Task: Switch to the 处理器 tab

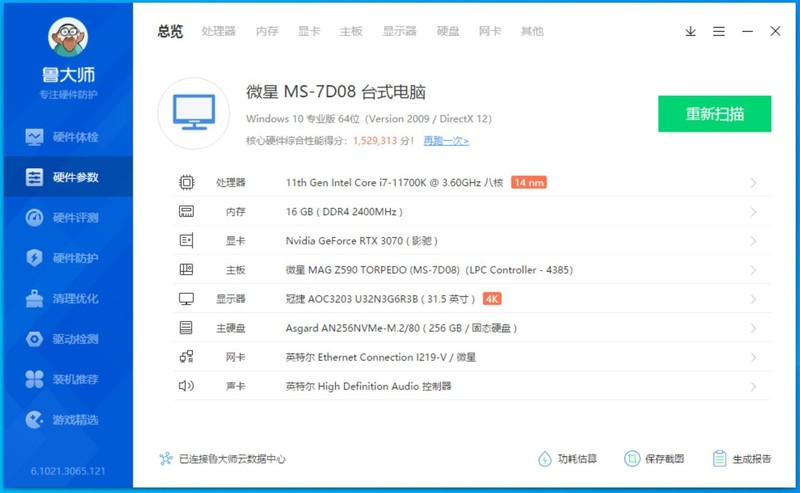Action: click(x=218, y=31)
